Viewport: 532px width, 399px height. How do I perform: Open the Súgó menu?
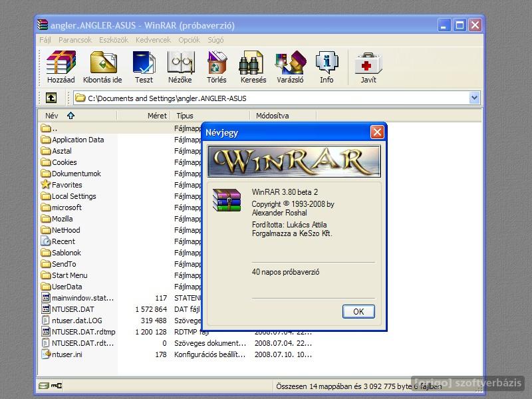pos(215,40)
